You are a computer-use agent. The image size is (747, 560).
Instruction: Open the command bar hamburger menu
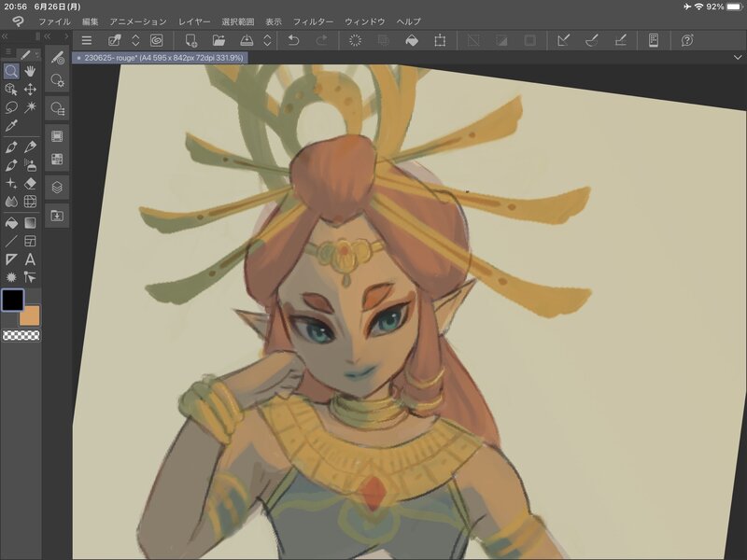pos(87,40)
